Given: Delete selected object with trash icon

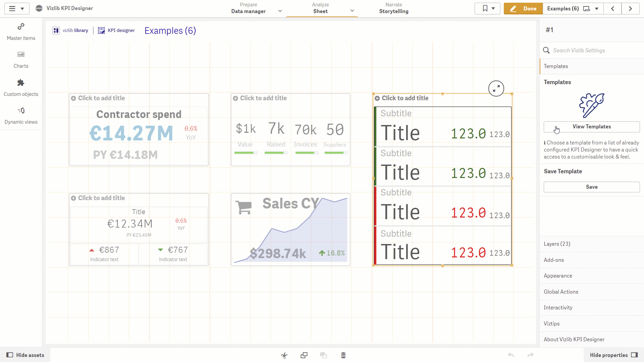Looking at the screenshot, I should [x=343, y=355].
